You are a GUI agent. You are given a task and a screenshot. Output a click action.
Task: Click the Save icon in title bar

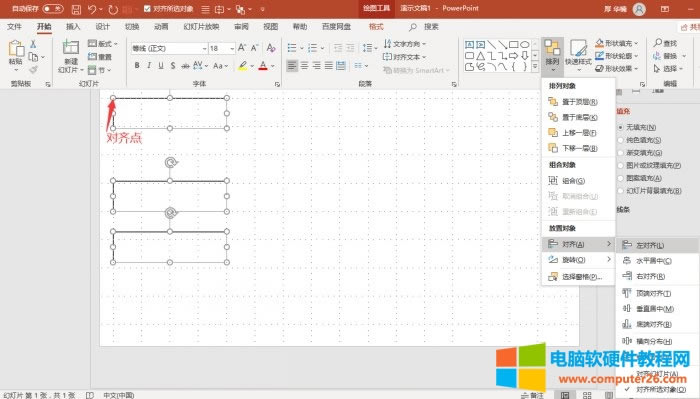[x=76, y=9]
